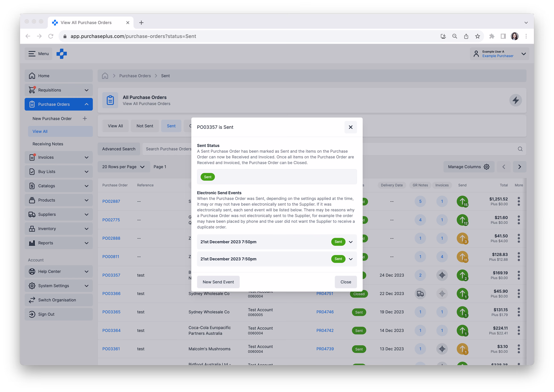
Task: Open the more options dots for PO02775
Action: click(518, 220)
